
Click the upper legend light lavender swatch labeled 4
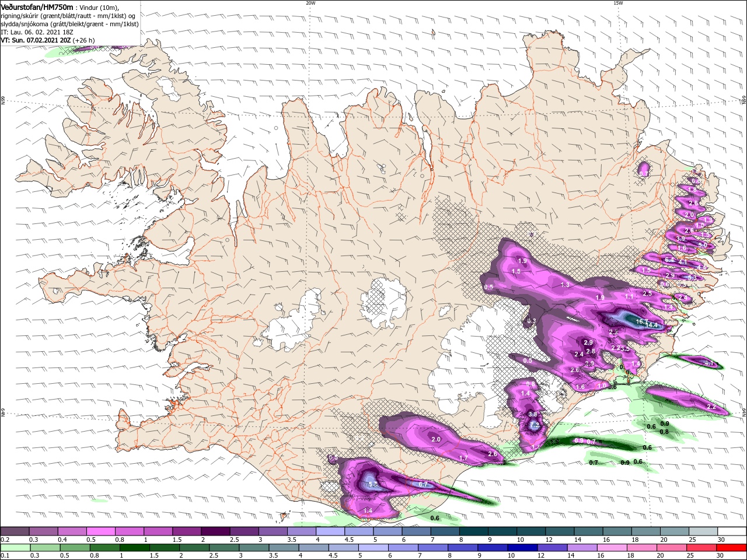[330, 531]
